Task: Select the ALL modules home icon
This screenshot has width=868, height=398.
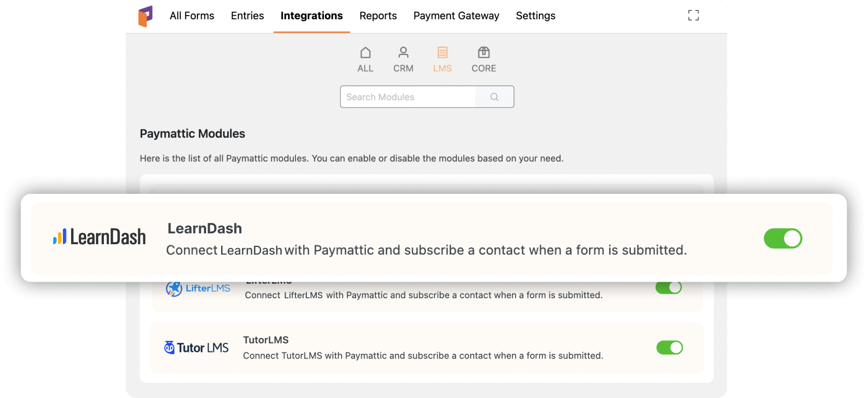Action: click(365, 52)
